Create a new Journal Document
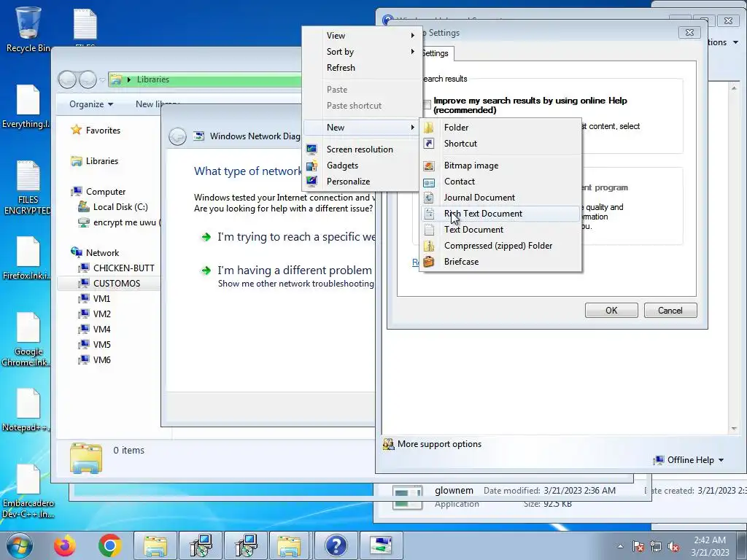The image size is (747, 560). (500, 198)
